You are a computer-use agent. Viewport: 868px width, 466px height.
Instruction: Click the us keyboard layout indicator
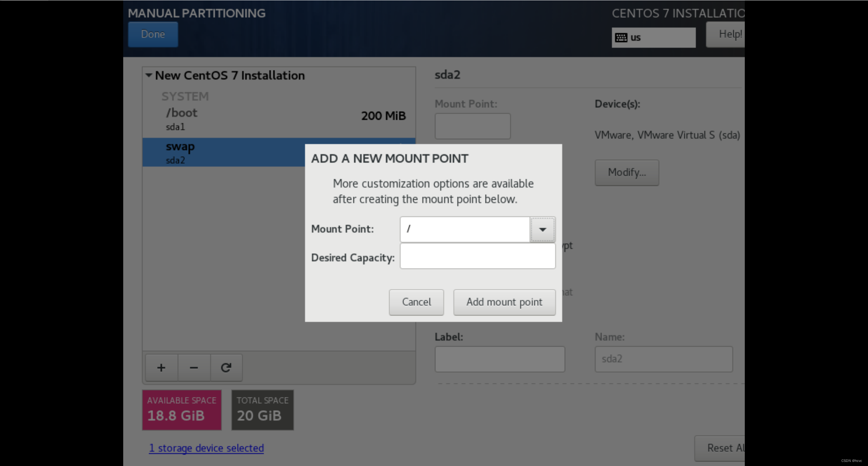(654, 38)
